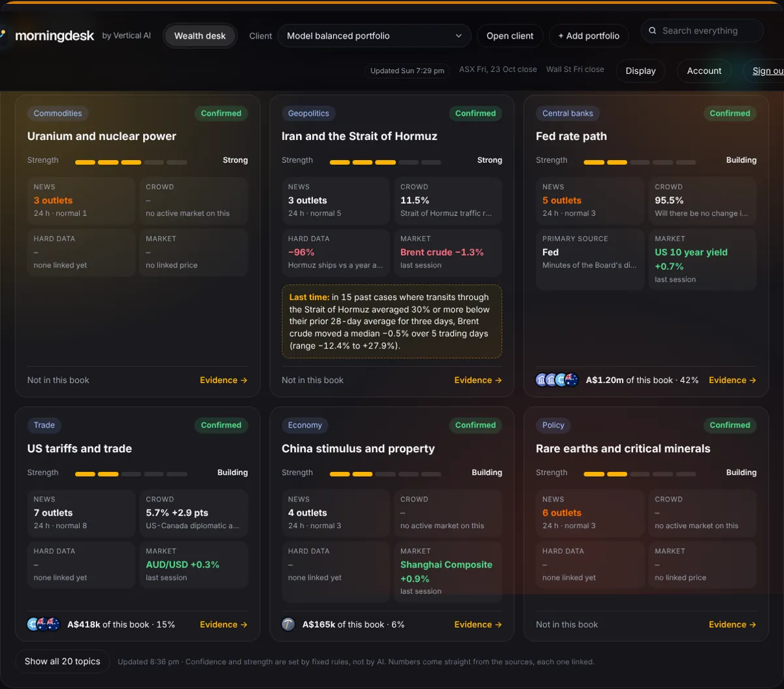The width and height of the screenshot is (784, 689).
Task: Open the Shanghai Composite +0.9% market tile
Action: [448, 572]
